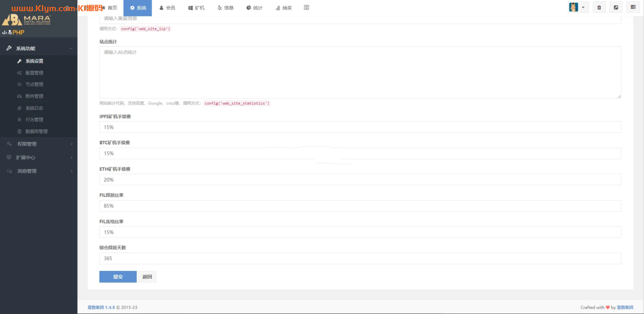Click the config('web_site_icp') code snippet

coord(145,29)
